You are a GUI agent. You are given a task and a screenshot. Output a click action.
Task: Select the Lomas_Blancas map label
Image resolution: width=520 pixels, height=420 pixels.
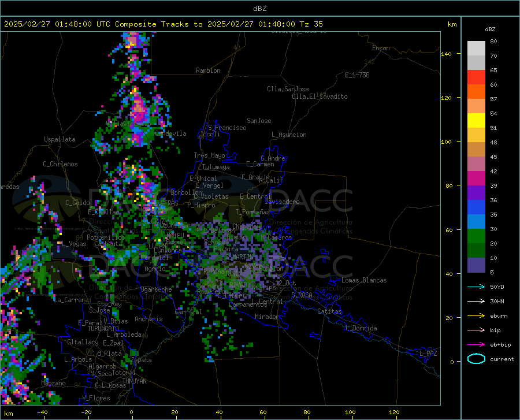(364, 280)
